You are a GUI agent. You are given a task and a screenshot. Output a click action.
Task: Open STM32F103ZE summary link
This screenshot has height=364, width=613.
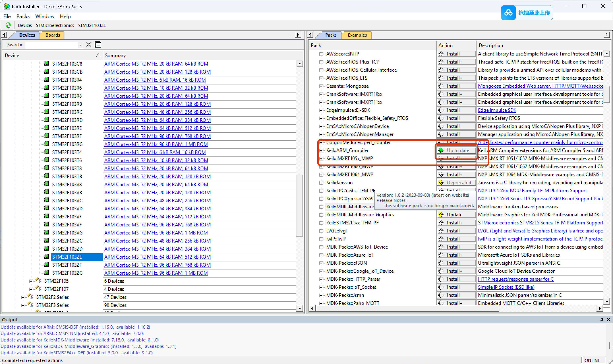(157, 257)
